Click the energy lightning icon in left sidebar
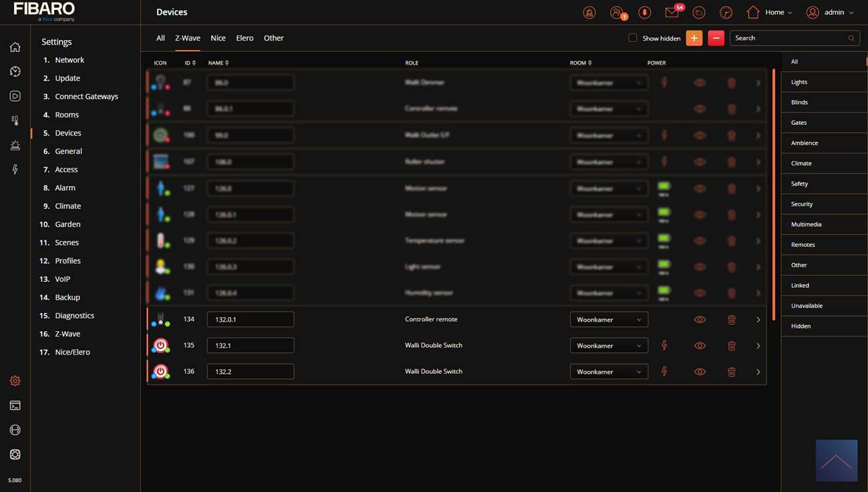Viewport: 868px width, 492px height. click(15, 170)
